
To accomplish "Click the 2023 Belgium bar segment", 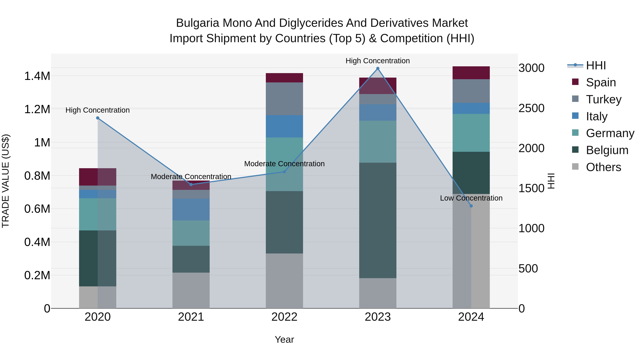I will coord(378,220).
